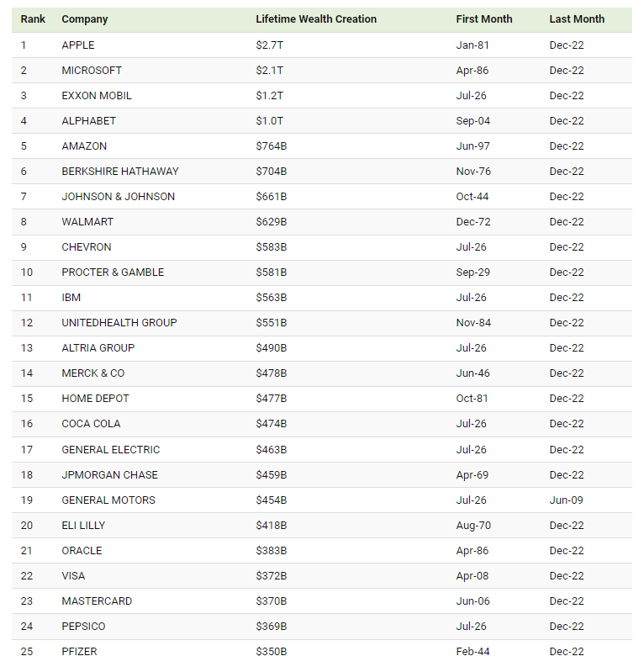Click the Lifetime Wealth Creation header
This screenshot has height=672, width=644.
pos(316,19)
